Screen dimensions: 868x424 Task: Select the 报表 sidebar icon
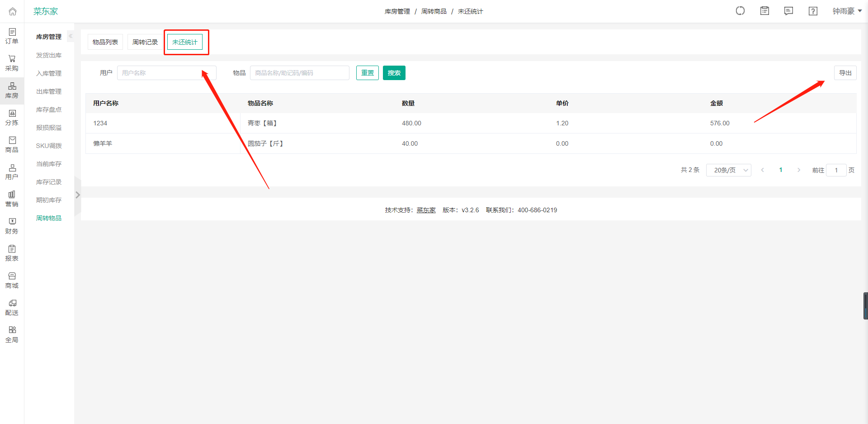tap(12, 252)
